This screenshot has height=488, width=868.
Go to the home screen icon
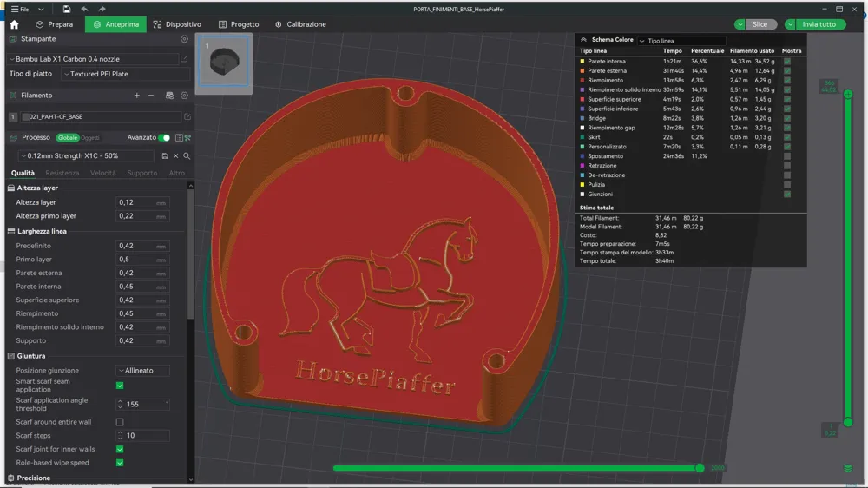(15, 24)
